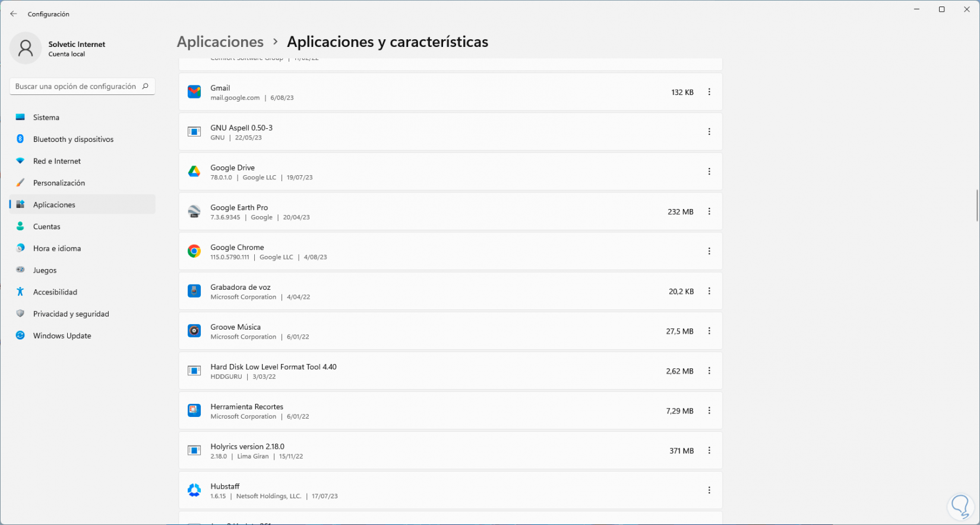This screenshot has height=525, width=980.
Task: Open the three-dot menu for Gmail
Action: [709, 92]
